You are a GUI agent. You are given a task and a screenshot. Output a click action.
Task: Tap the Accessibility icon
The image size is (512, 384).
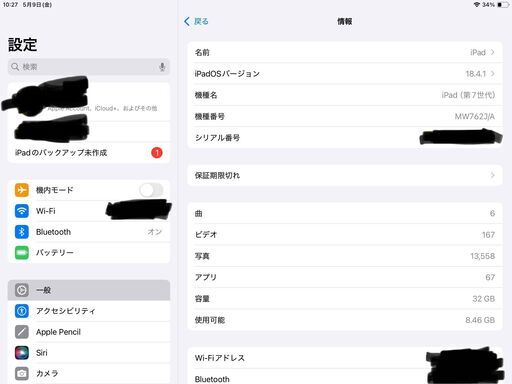22,311
